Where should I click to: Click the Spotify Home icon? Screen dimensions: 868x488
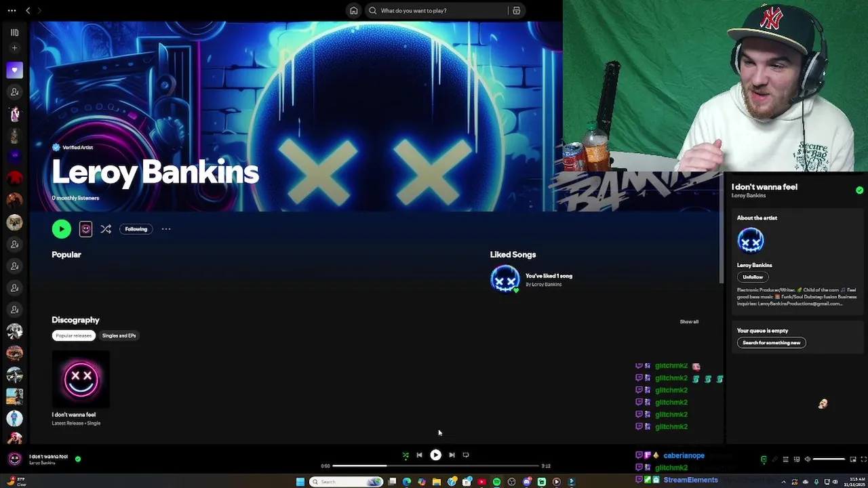(x=353, y=11)
